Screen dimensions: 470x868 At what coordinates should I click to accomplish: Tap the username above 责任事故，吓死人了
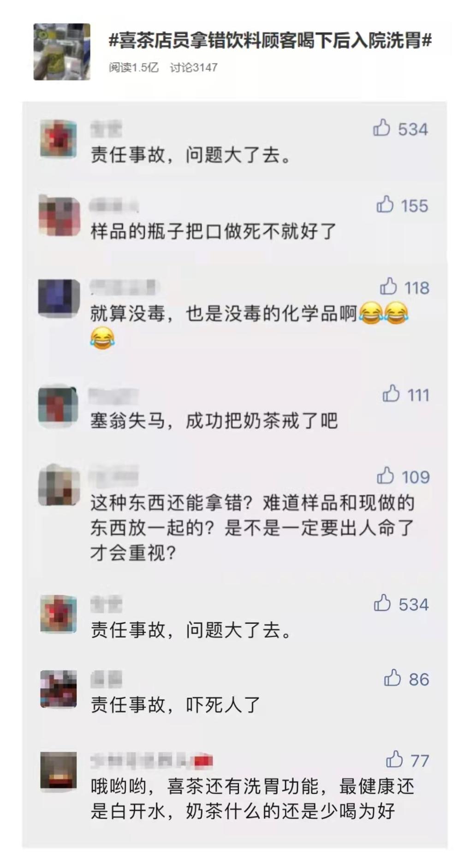point(107,679)
